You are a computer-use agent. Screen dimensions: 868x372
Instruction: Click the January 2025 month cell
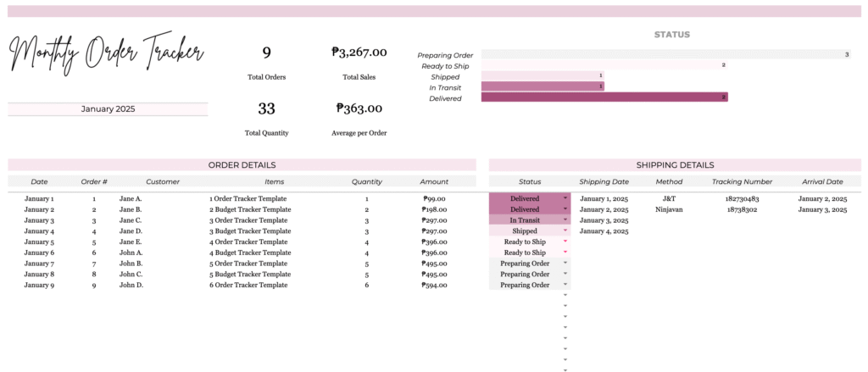tap(108, 109)
